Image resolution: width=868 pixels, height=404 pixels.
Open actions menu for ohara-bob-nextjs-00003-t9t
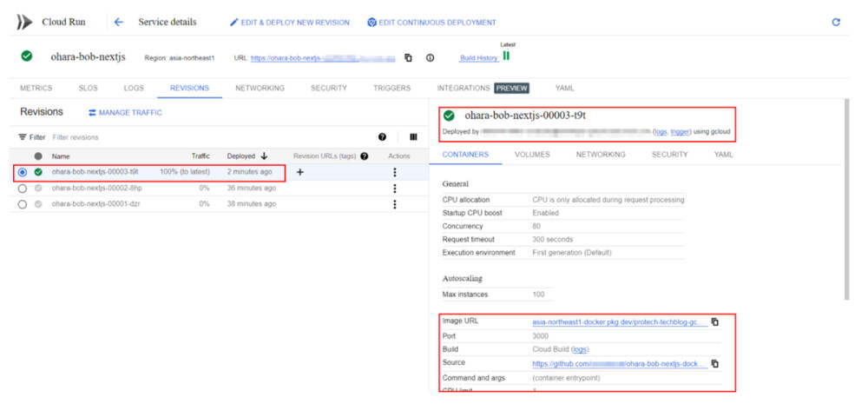[x=394, y=172]
